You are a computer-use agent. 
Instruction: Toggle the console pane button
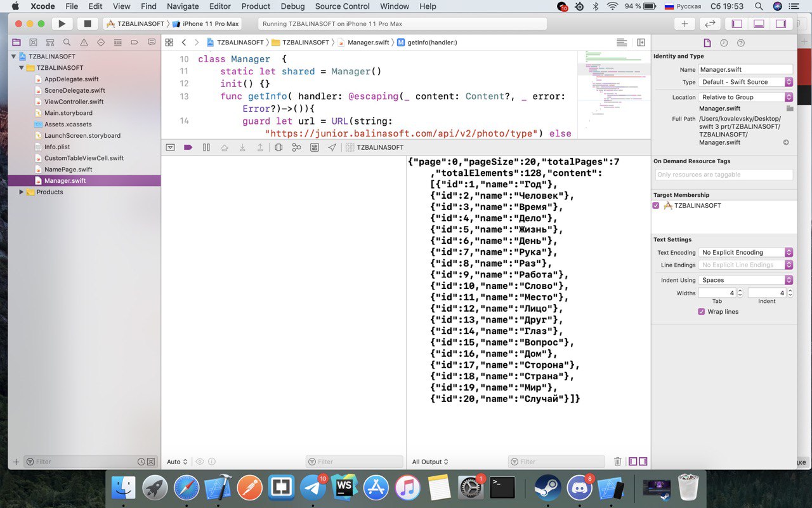coord(643,462)
